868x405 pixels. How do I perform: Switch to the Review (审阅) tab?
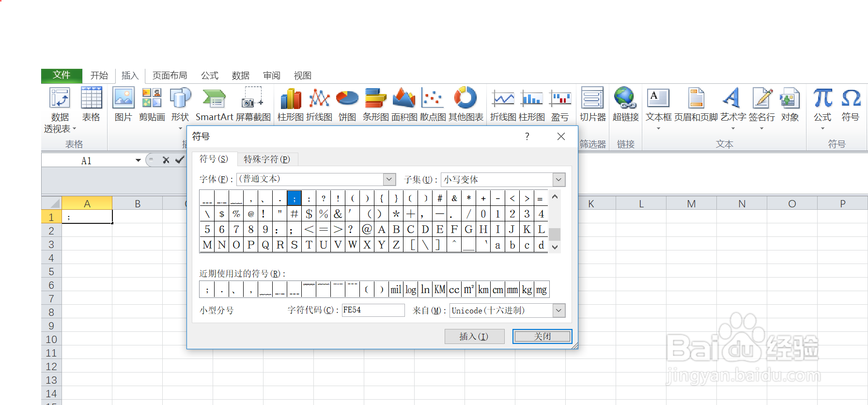coord(272,76)
